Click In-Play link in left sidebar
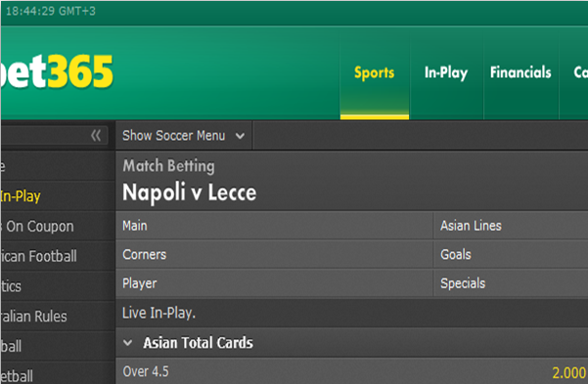588x384 pixels. pyautogui.click(x=21, y=196)
